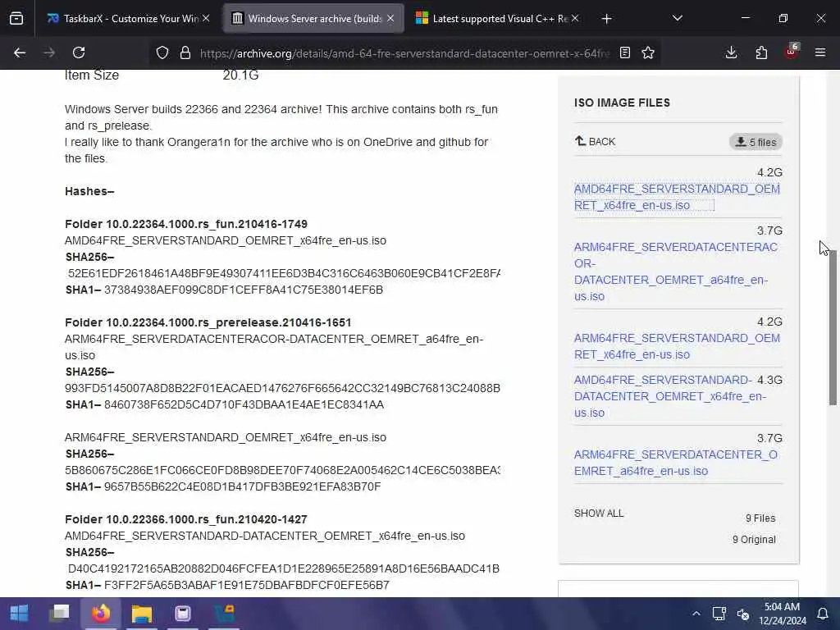Show site security padlock info
Viewport: 840px width, 630px height.
pyautogui.click(x=185, y=52)
